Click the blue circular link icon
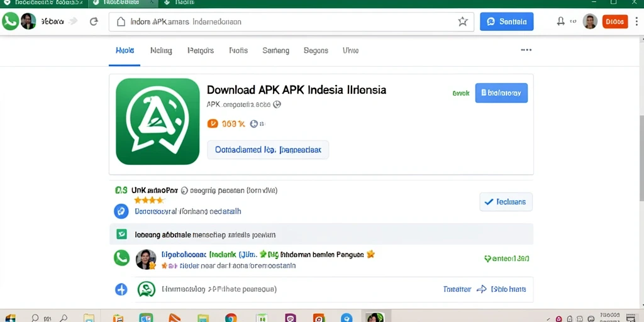 [x=121, y=211]
